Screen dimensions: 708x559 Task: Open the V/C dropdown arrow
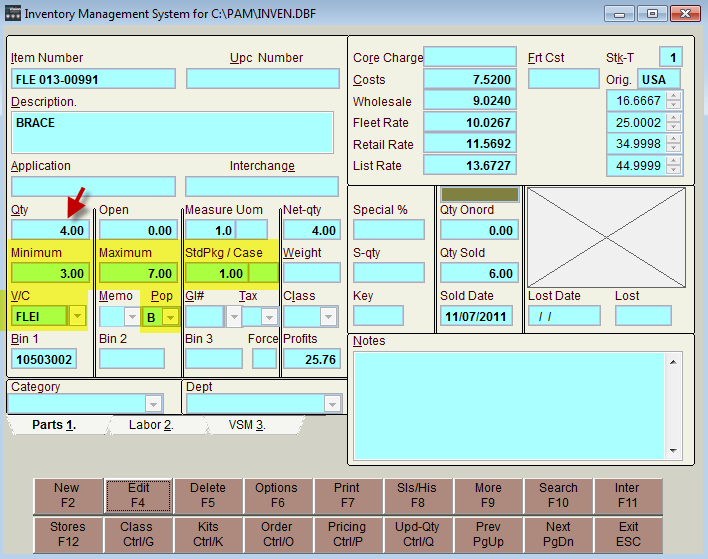point(77,316)
